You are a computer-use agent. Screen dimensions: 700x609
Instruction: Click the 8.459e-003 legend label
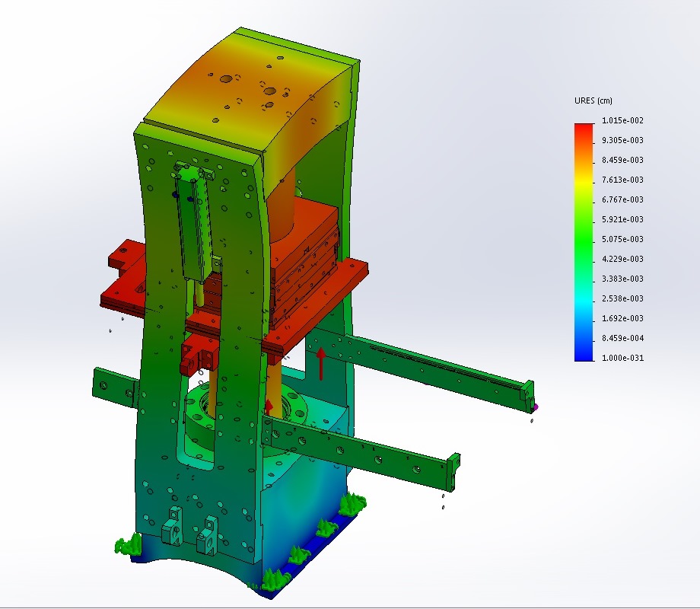click(x=622, y=160)
